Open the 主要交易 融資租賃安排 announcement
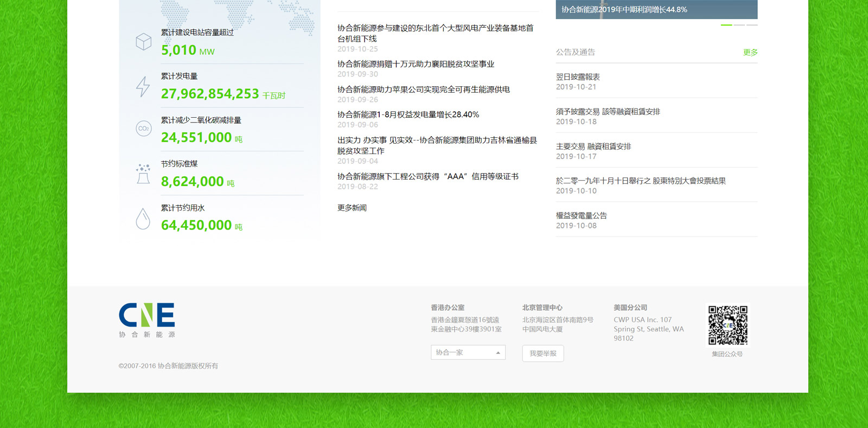 point(593,146)
